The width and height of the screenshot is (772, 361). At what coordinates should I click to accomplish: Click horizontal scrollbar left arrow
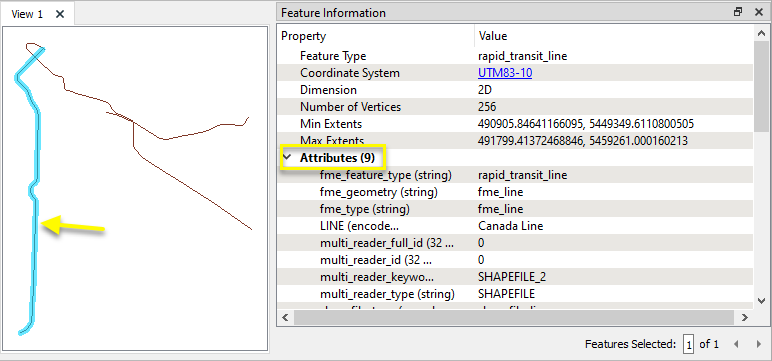click(285, 318)
